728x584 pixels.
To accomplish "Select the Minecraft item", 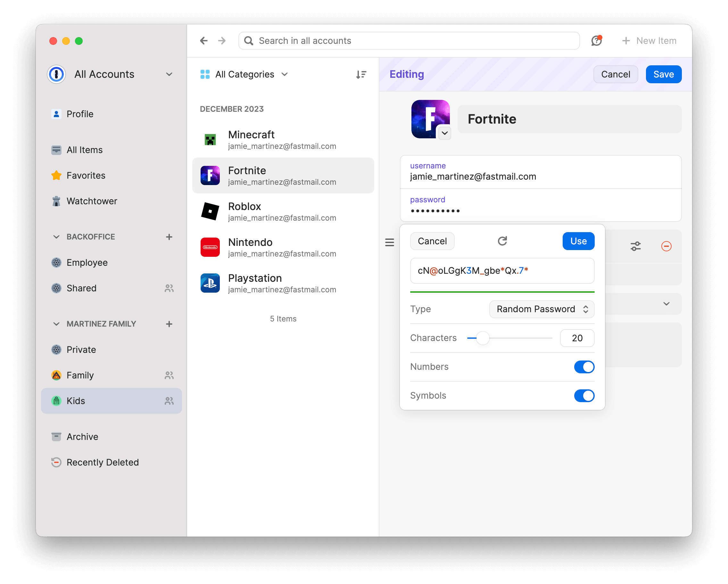I will pyautogui.click(x=251, y=140).
